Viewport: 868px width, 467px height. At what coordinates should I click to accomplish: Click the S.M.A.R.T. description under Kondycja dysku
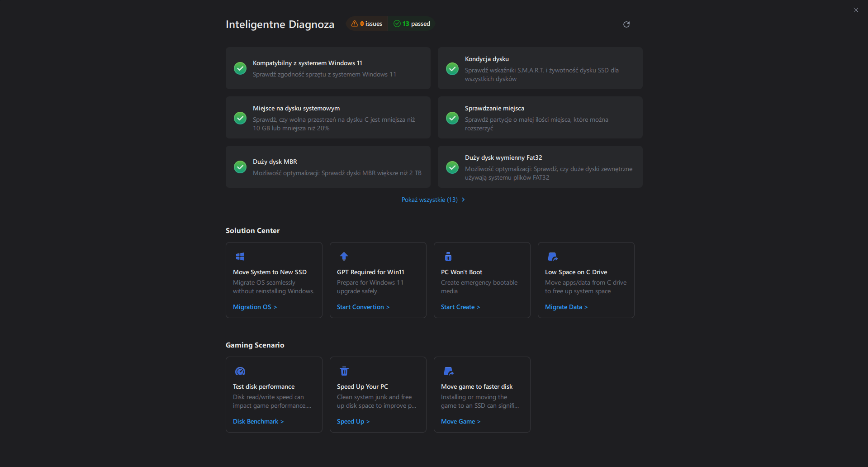click(541, 75)
